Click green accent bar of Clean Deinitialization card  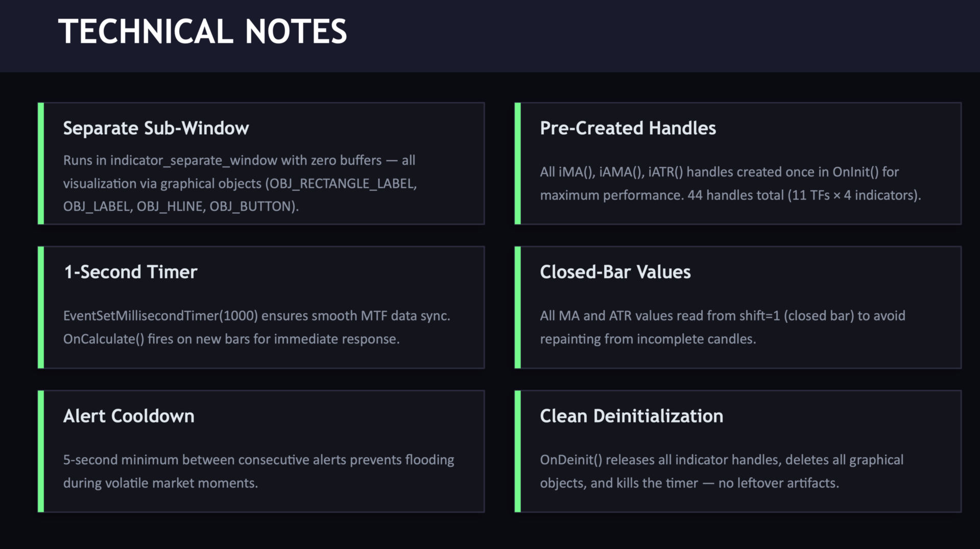518,451
